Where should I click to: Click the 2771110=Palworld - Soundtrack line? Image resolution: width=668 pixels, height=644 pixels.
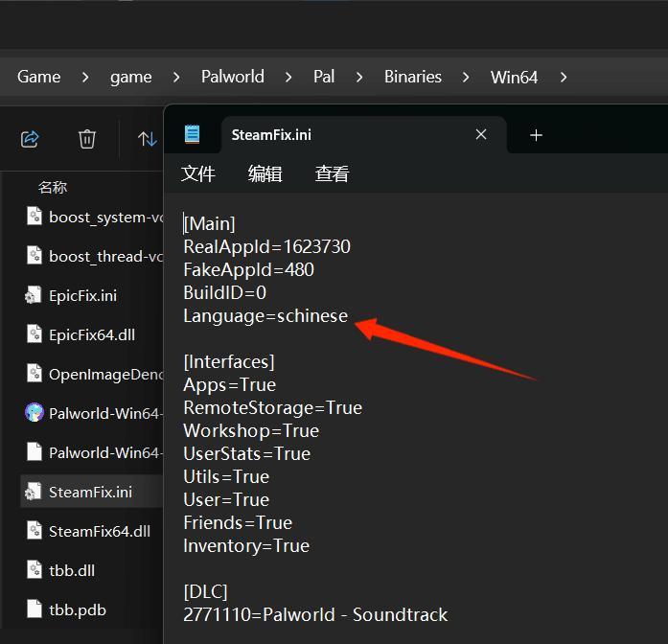click(x=315, y=615)
